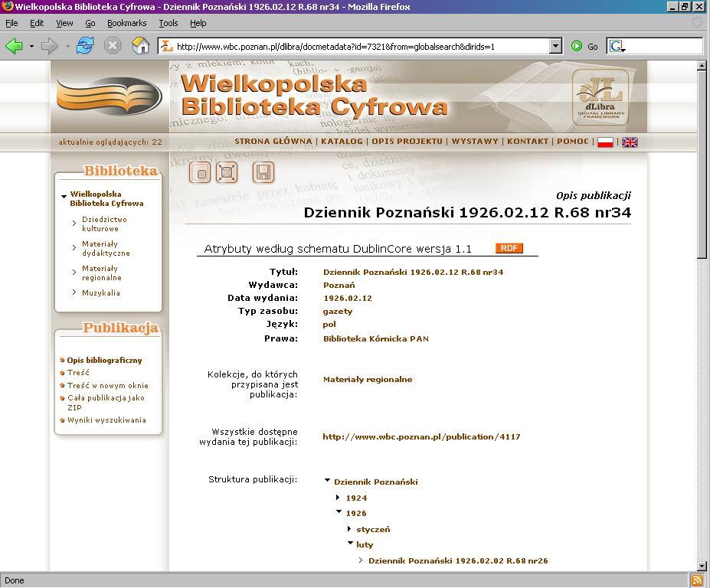Image resolution: width=710 pixels, height=588 pixels.
Task: Open the address bar URL dropdown
Action: (555, 46)
